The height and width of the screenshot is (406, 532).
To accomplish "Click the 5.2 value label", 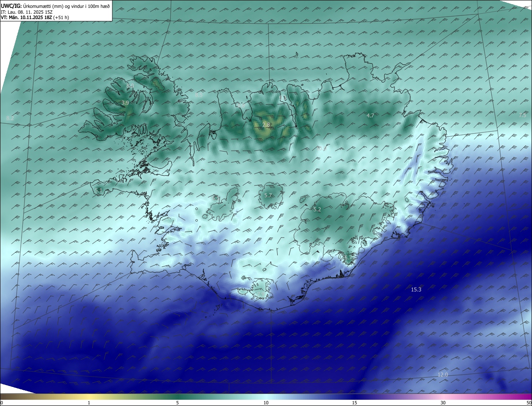I will pyautogui.click(x=317, y=210).
